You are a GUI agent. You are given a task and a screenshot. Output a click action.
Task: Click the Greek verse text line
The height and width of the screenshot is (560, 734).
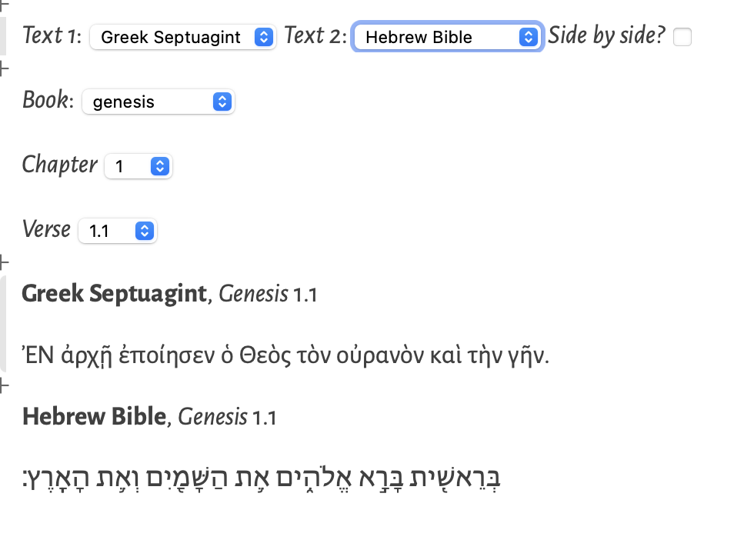(285, 355)
